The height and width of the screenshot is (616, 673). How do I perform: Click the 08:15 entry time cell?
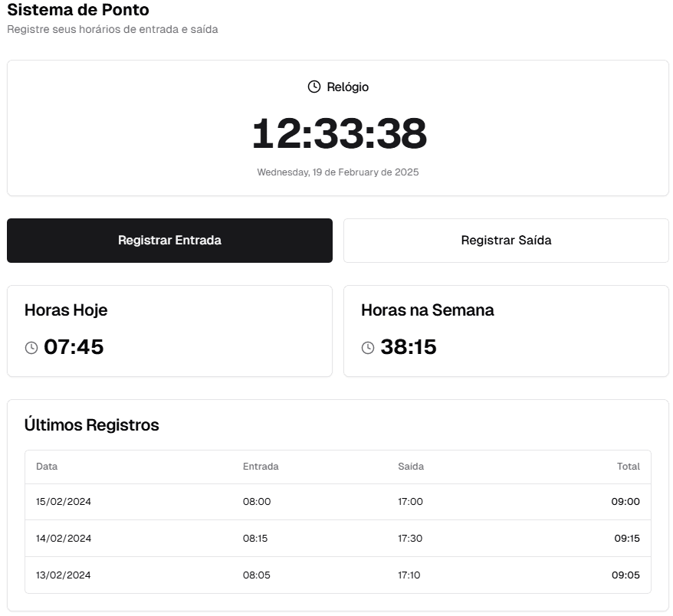pos(255,539)
